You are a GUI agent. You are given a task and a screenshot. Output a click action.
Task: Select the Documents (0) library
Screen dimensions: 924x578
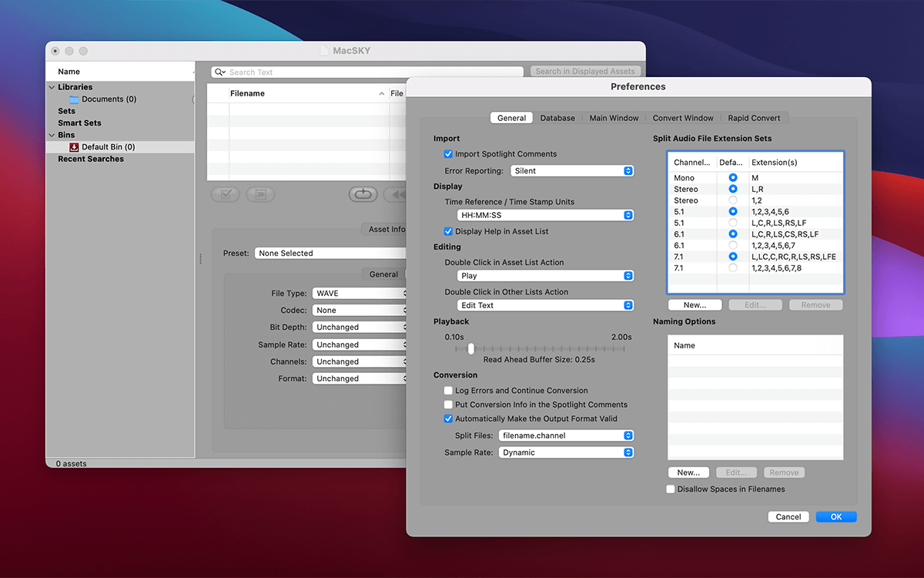[119, 99]
